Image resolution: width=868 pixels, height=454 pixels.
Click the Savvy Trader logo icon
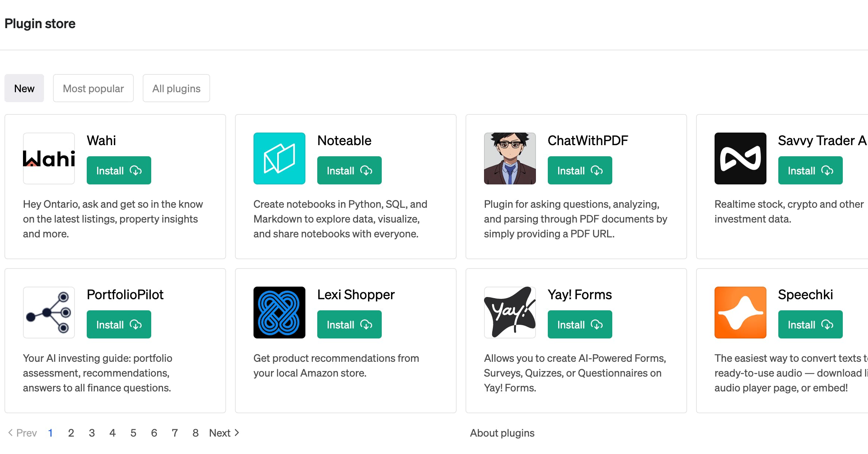pyautogui.click(x=741, y=158)
